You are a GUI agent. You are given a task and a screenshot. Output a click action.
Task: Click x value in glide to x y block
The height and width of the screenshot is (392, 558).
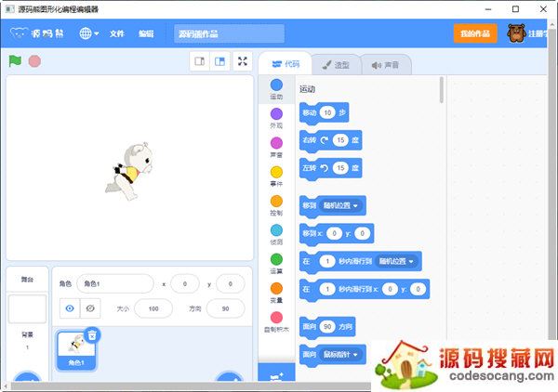click(x=390, y=289)
